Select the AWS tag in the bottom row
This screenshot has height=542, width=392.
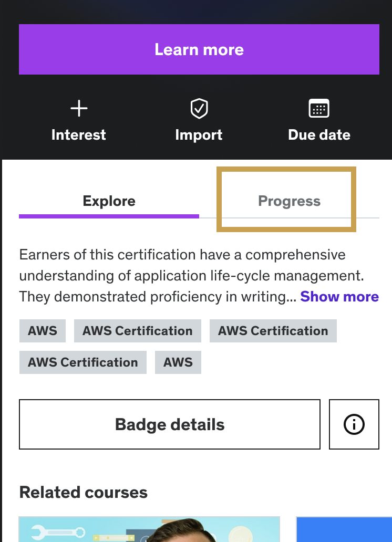click(x=178, y=362)
